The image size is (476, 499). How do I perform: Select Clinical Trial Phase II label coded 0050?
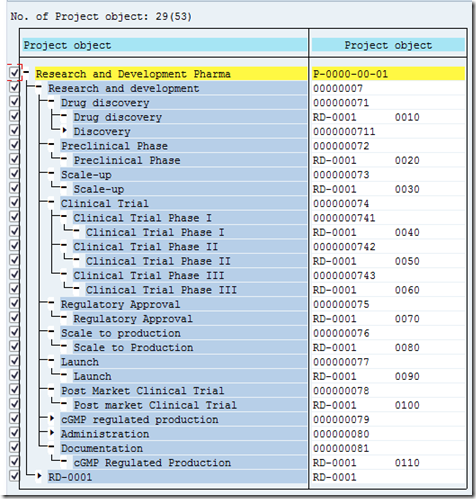(158, 261)
